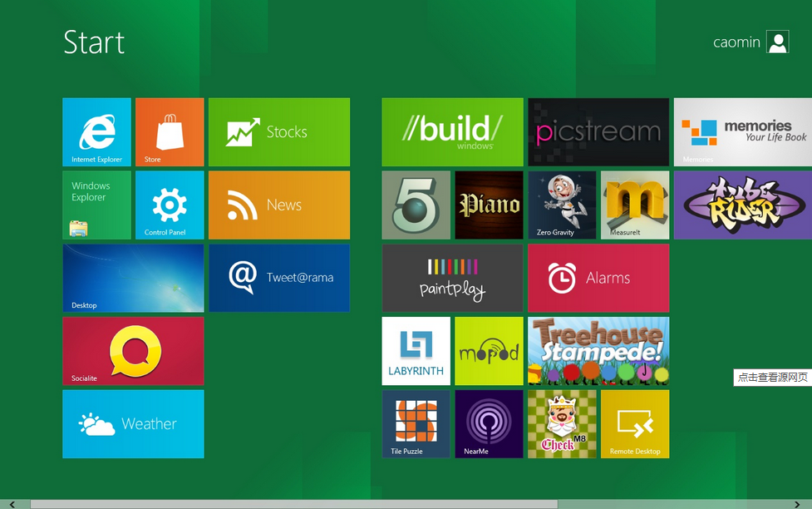Open the Alarms tile
812x509 pixels.
click(598, 279)
